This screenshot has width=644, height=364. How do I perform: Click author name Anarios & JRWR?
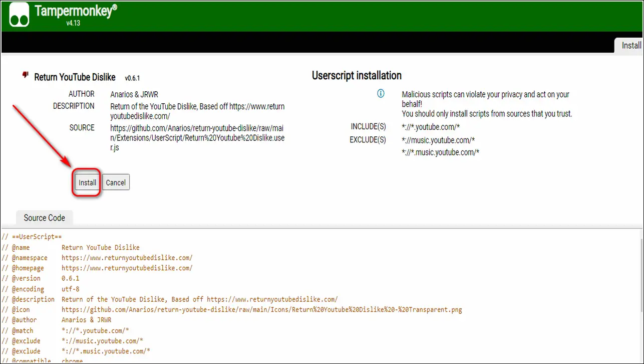(x=134, y=94)
